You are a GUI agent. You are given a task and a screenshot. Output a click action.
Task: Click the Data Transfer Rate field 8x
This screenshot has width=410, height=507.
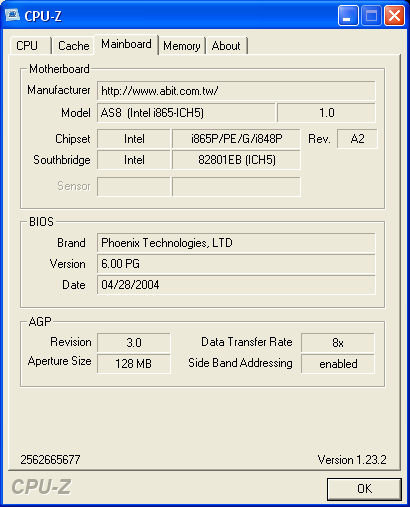338,343
